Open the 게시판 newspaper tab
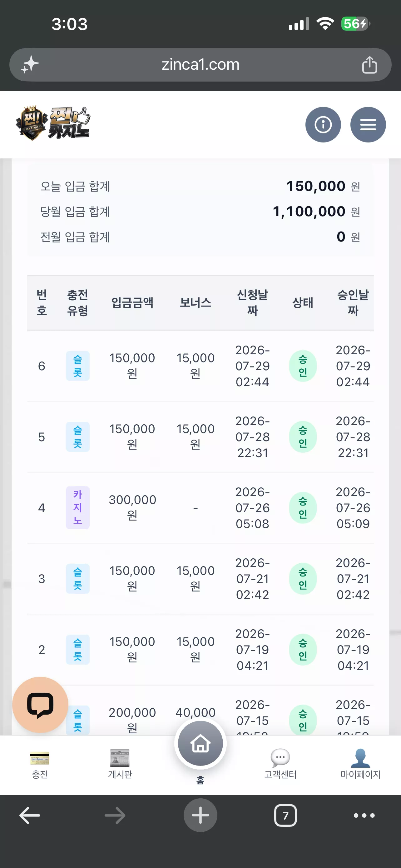Image resolution: width=401 pixels, height=868 pixels. coord(120,765)
